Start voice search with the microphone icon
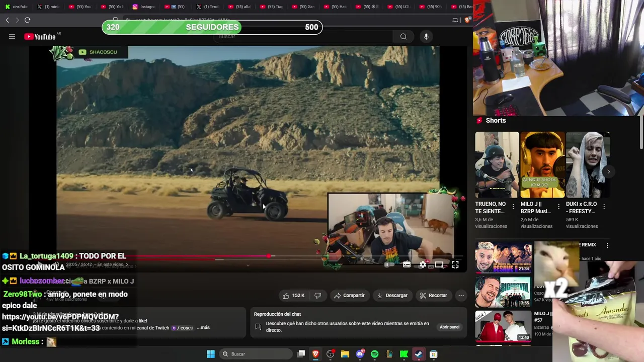 426,36
